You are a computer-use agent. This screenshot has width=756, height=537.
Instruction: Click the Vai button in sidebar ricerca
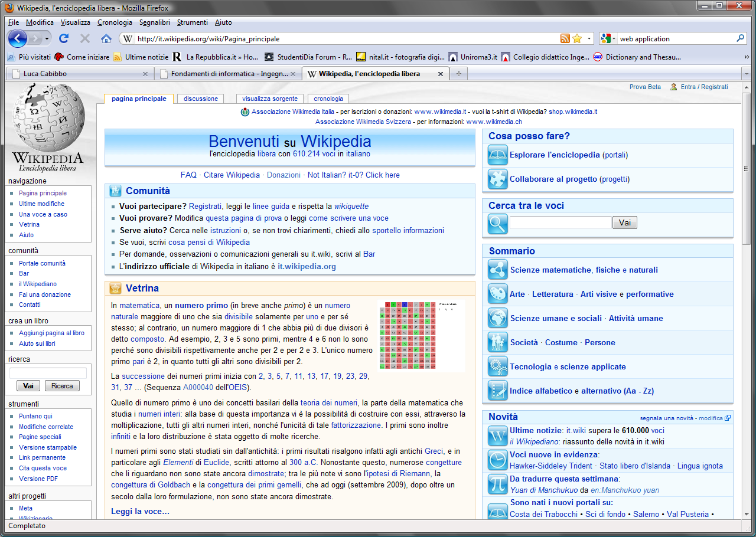28,386
